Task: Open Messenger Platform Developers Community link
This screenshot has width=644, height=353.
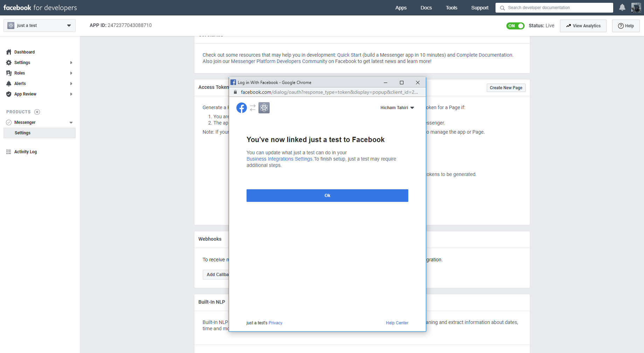Action: click(279, 61)
